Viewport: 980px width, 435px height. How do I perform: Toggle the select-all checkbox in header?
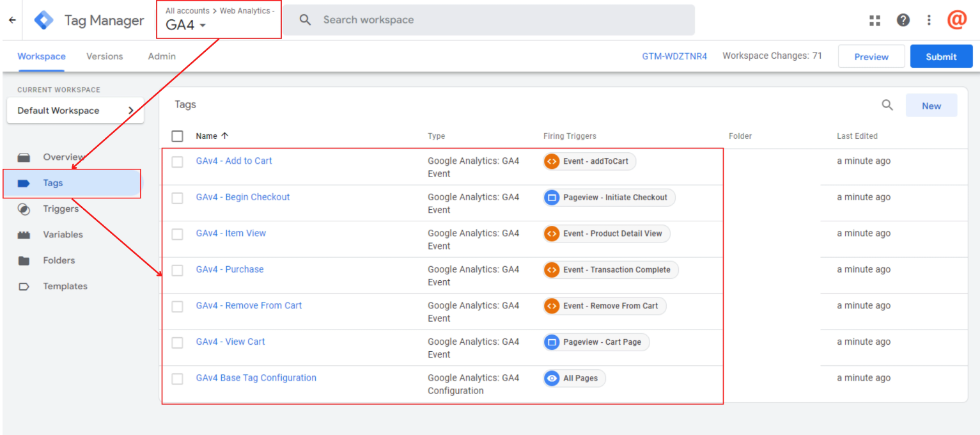[x=178, y=136]
